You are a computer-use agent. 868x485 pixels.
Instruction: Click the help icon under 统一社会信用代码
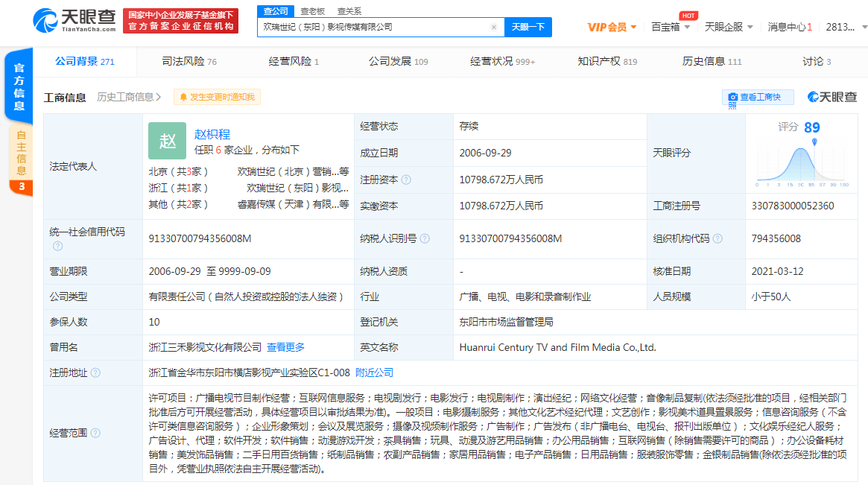tap(57, 247)
